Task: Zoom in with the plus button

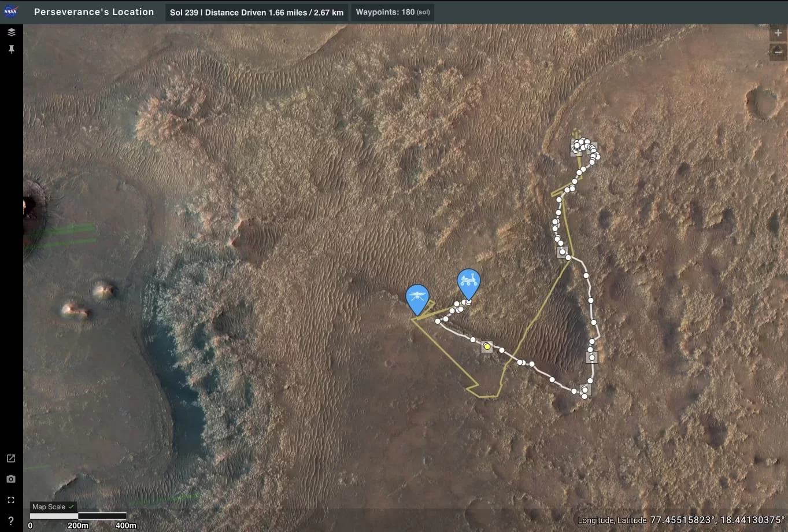Action: [778, 33]
